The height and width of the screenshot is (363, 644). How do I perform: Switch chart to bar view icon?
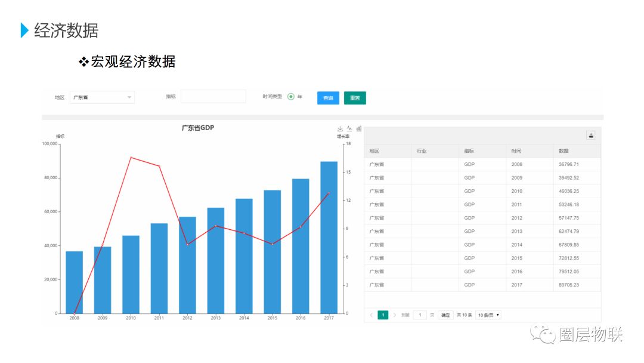point(358,129)
